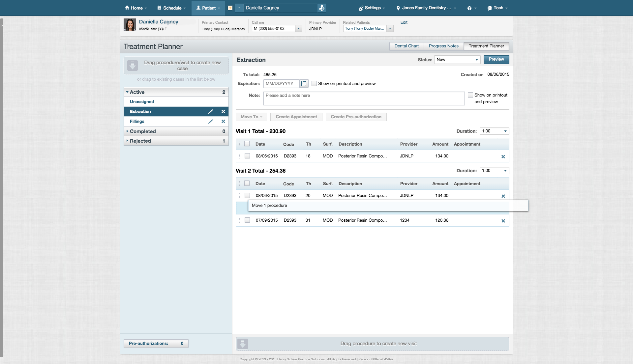Open Visit 1 Duration dropdown
The width and height of the screenshot is (633, 364).
pos(494,131)
